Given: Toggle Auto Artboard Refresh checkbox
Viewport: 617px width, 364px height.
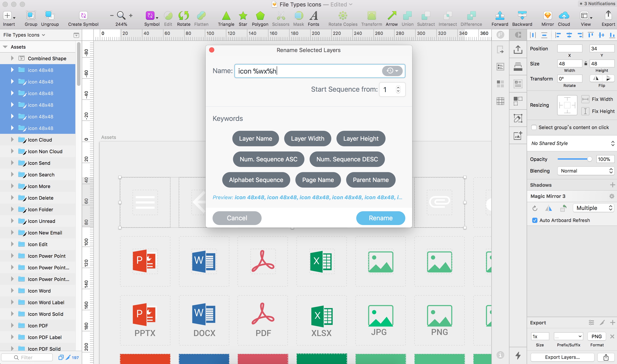Looking at the screenshot, I should 535,220.
